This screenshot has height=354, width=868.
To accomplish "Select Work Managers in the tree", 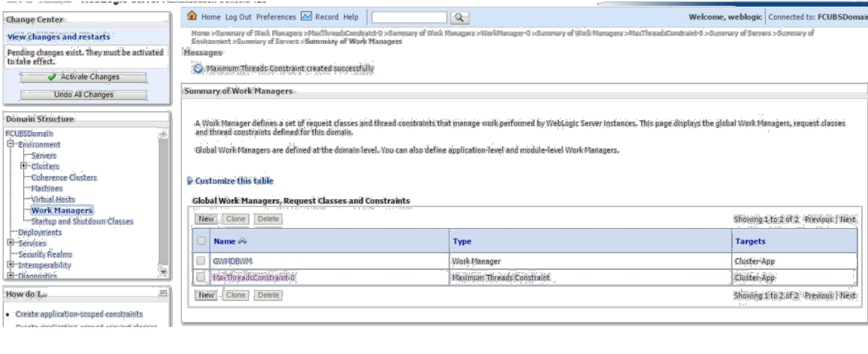I will click(x=62, y=210).
